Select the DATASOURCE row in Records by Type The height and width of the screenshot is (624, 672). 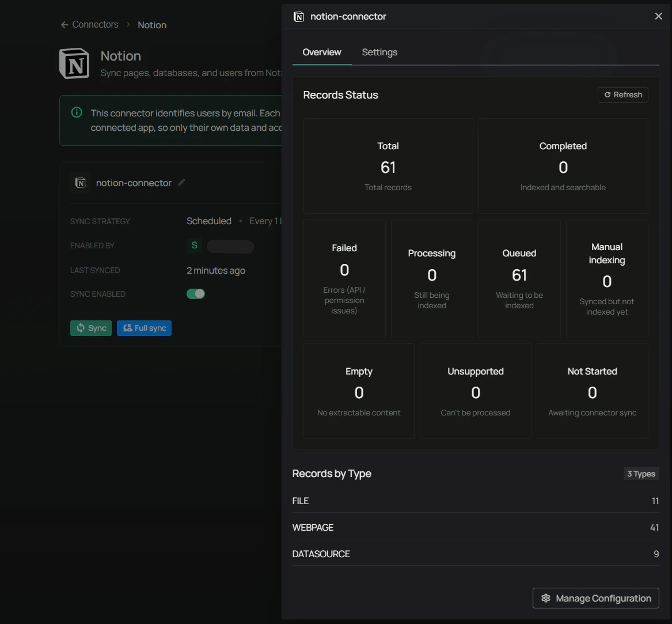coord(475,554)
